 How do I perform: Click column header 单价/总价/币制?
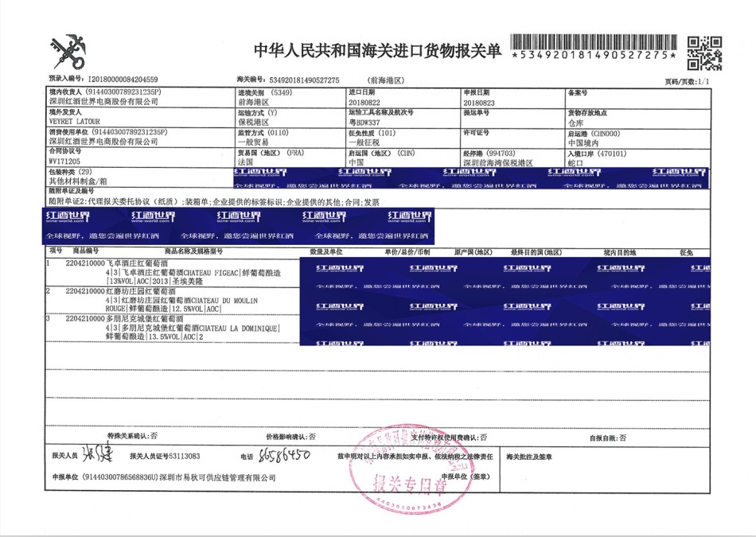407,251
